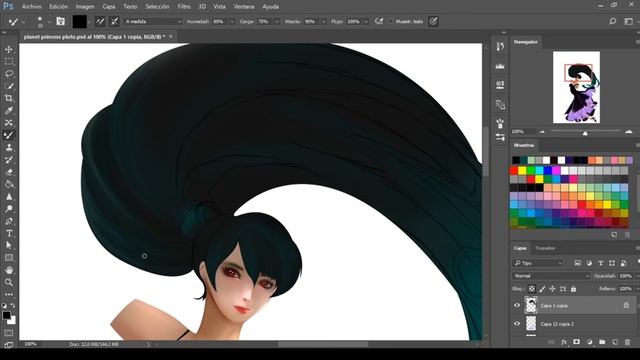Enable the airbrush option
This screenshot has width=640, height=360.
(x=379, y=21)
